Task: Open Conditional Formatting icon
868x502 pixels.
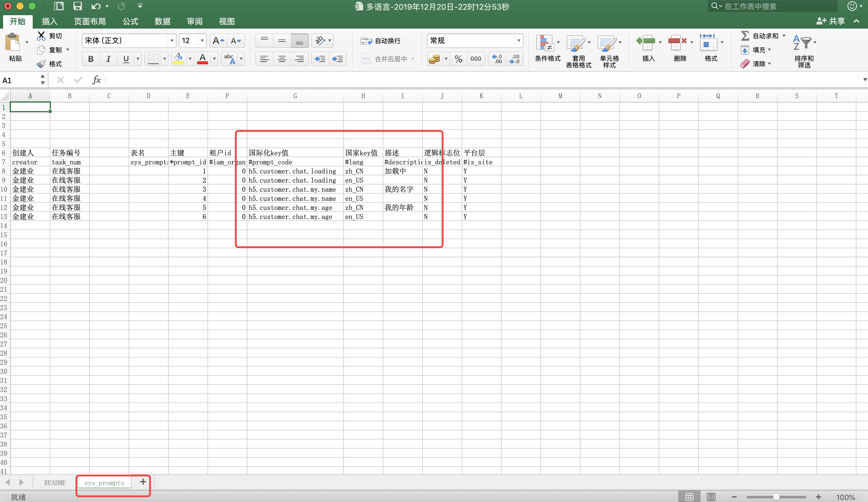Action: coord(545,43)
